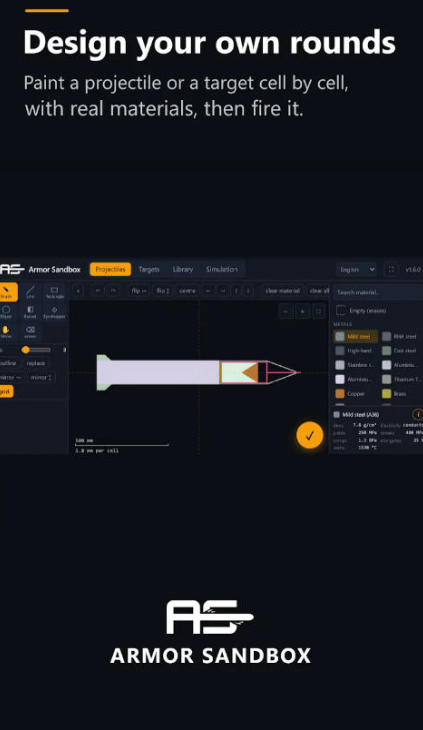Click the undo arrow button
The image size is (423, 730).
click(98, 291)
